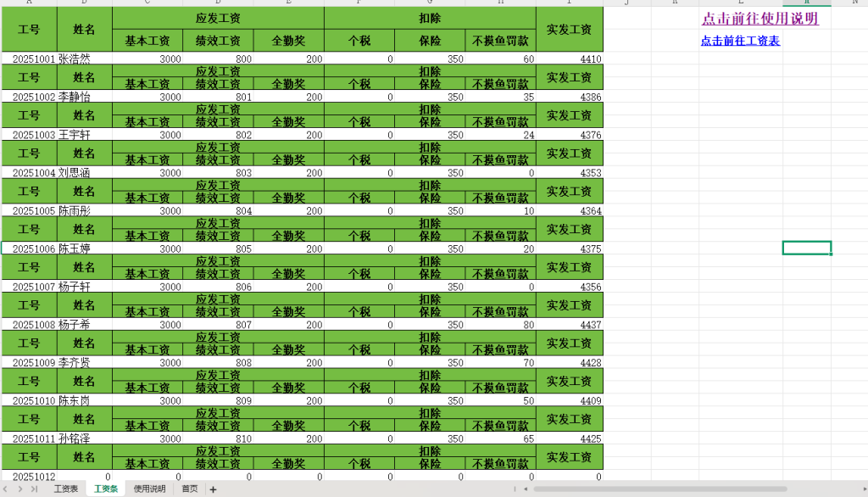The image size is (868, 497).
Task: Open the 点击前往使用说明 hyperlink
Action: 759,19
